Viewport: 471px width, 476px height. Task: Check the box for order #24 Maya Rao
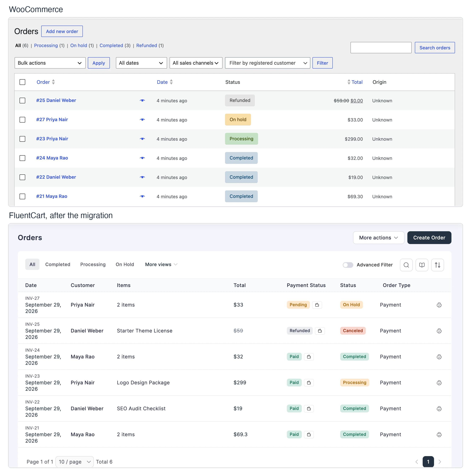pos(22,158)
